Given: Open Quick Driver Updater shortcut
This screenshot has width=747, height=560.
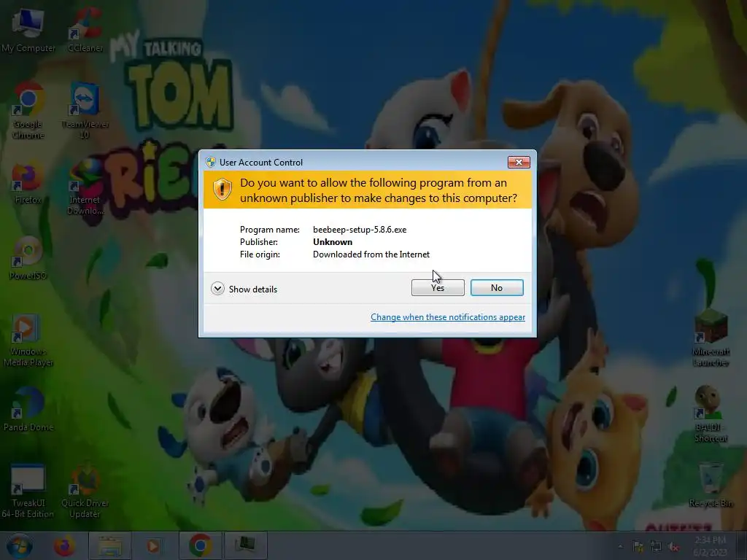Looking at the screenshot, I should (x=85, y=491).
